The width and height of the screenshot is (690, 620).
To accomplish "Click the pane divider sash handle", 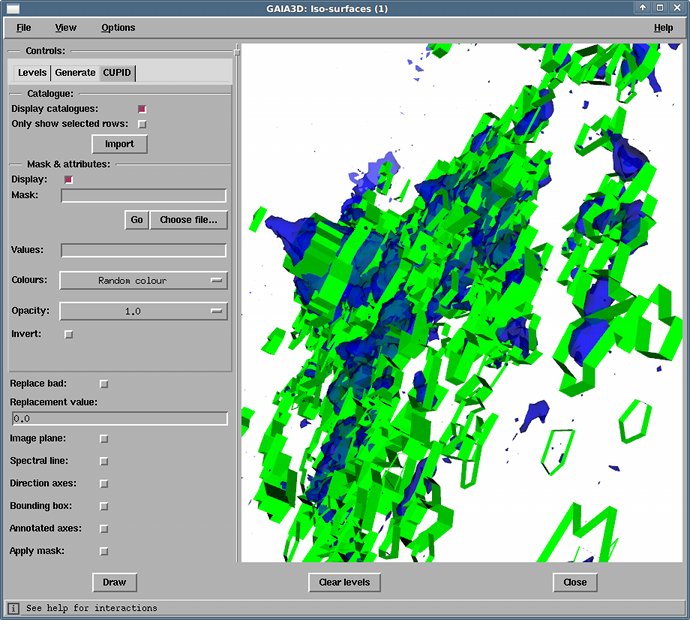I will (x=237, y=52).
